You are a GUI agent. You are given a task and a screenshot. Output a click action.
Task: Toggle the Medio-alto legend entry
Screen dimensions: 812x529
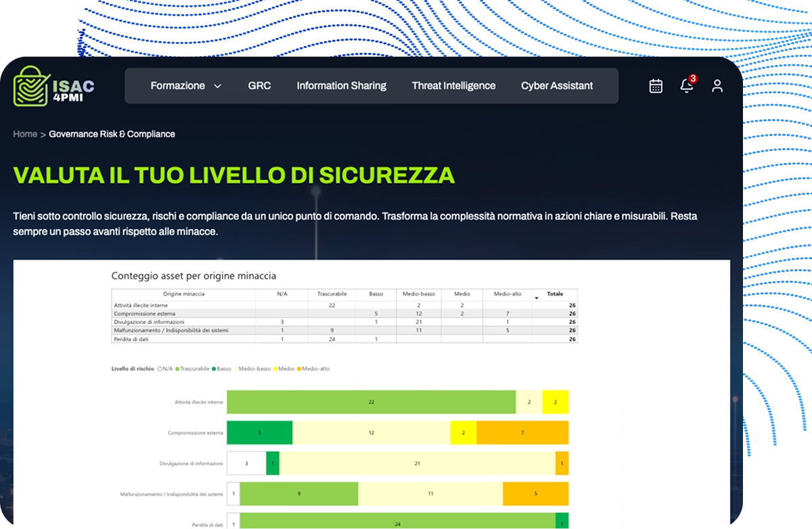click(x=315, y=369)
